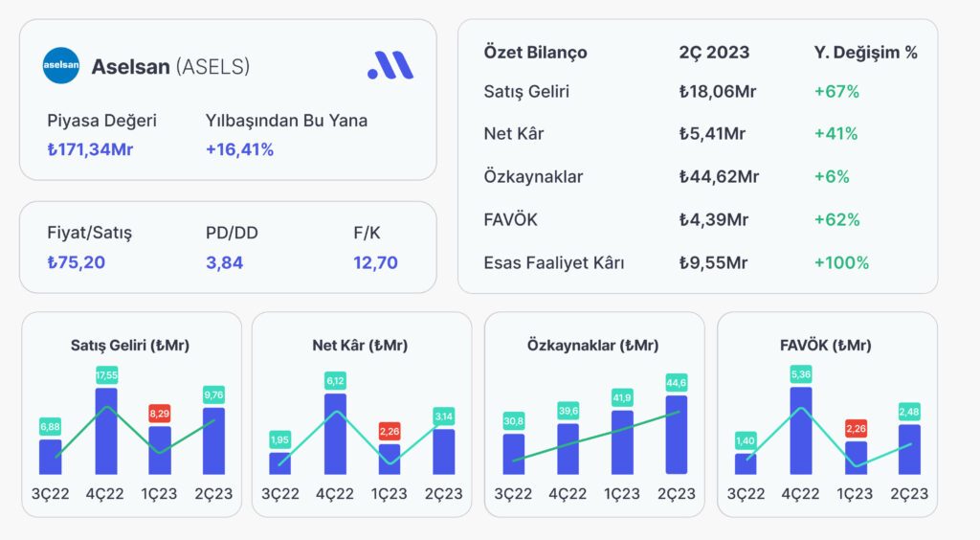Click the 6,88 label in sales chart
Viewport: 980px width, 540px height.
(50, 427)
